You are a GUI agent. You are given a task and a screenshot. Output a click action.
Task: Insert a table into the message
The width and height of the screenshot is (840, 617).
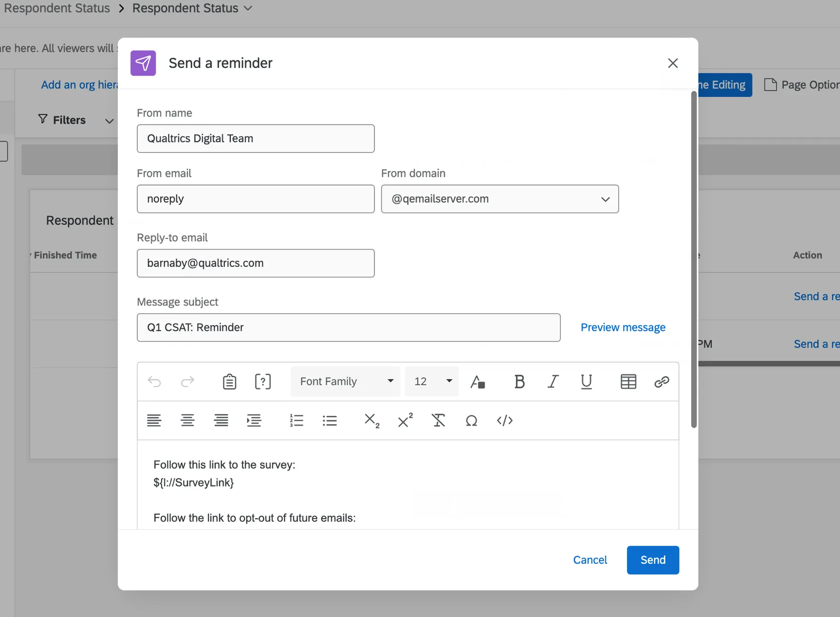pos(628,381)
